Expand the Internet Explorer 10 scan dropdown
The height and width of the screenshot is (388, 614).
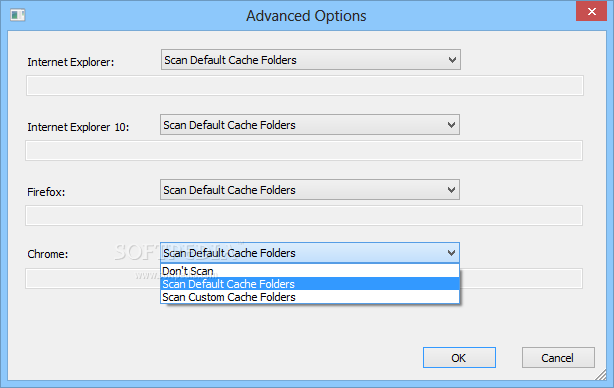(310, 125)
